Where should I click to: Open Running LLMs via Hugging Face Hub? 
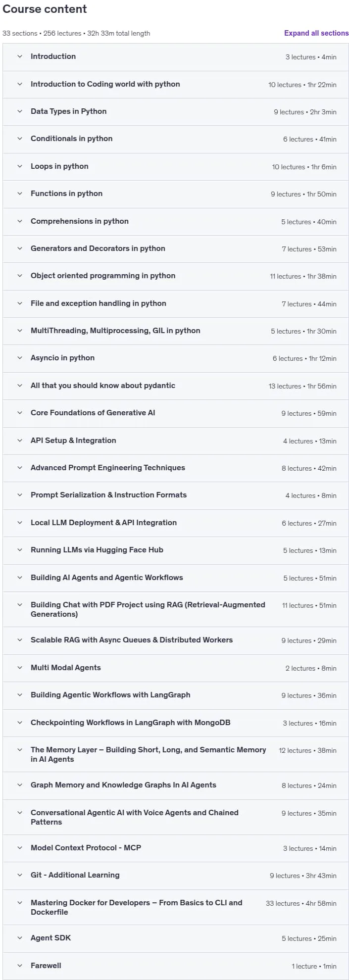point(176,550)
